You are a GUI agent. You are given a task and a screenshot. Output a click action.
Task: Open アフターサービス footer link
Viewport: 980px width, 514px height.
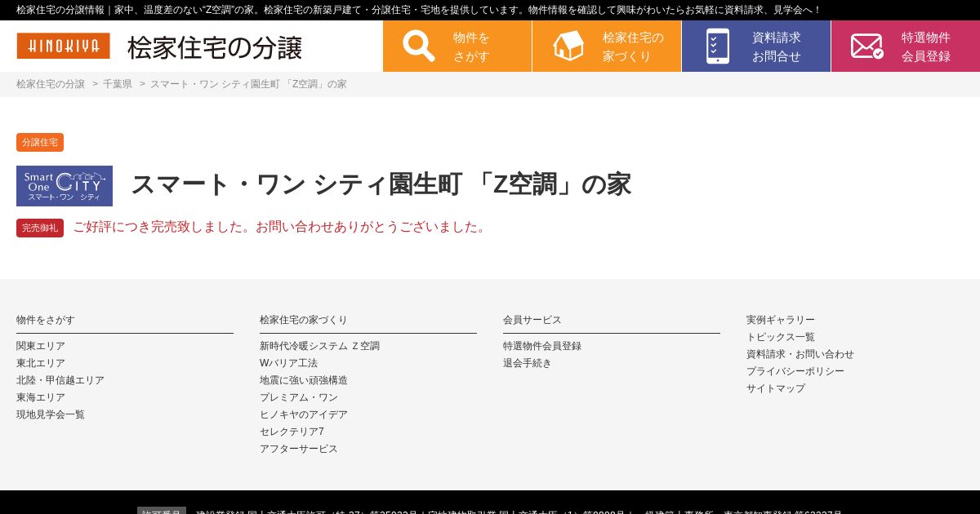(x=299, y=449)
